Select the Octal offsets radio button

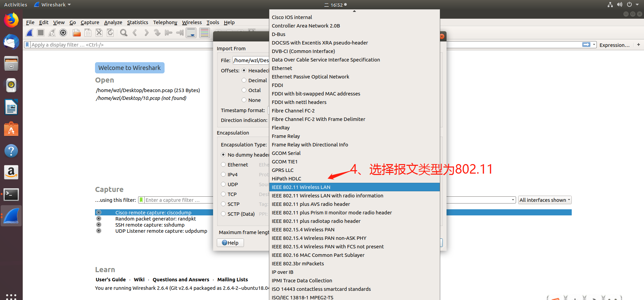[244, 90]
